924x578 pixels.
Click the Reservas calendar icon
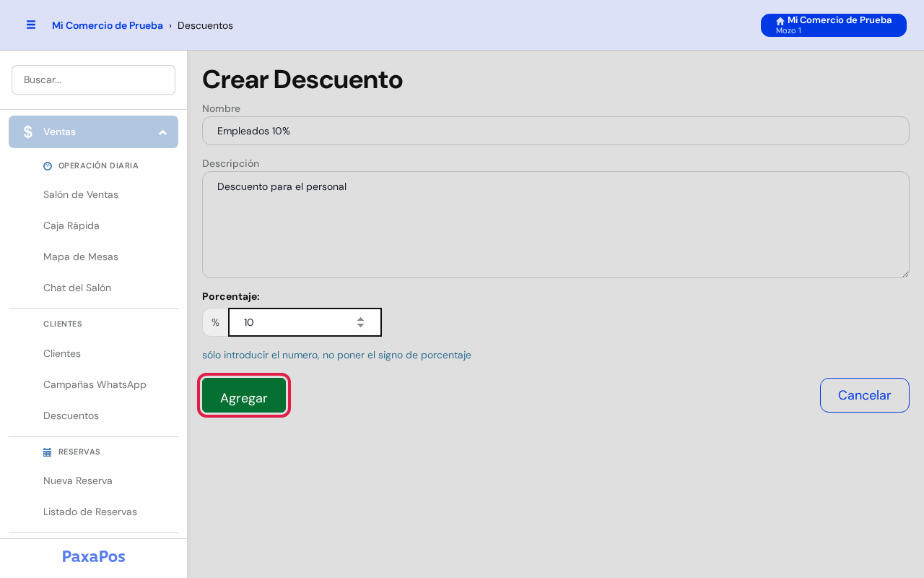point(48,452)
